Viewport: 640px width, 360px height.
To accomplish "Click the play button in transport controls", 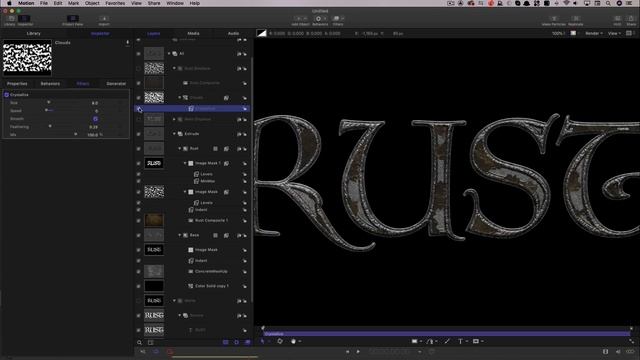I will coord(358,351).
